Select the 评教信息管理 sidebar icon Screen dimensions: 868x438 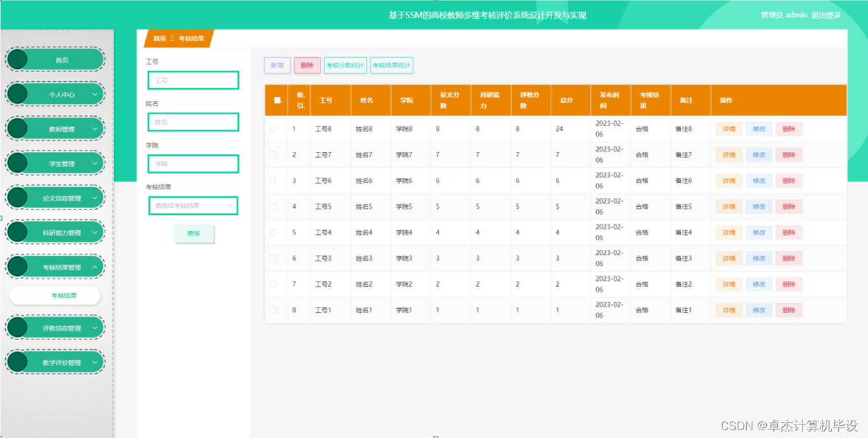tap(18, 327)
